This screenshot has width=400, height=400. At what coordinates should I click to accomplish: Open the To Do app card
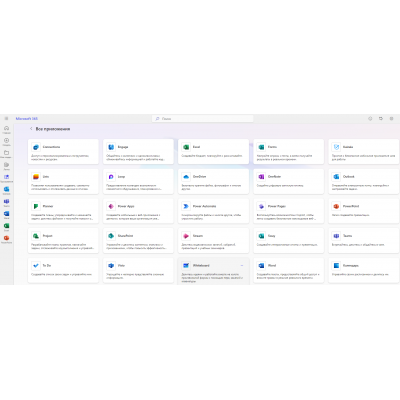63,270
